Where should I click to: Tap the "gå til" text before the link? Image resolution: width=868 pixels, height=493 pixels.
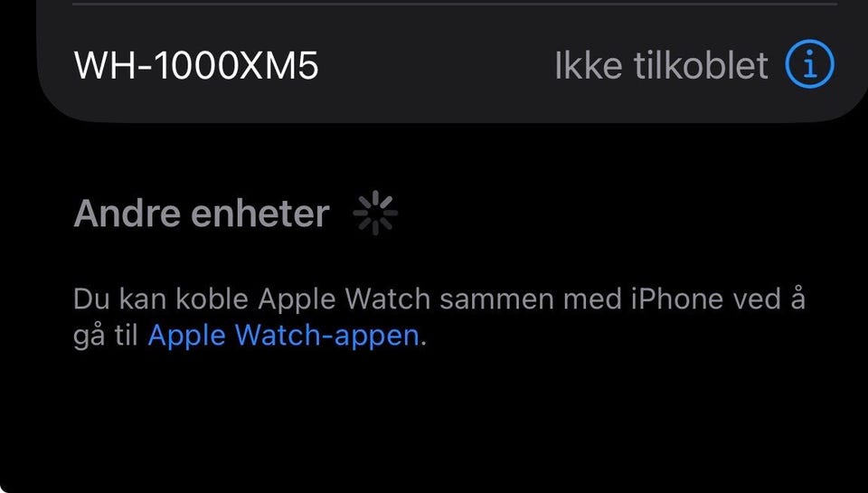click(106, 337)
